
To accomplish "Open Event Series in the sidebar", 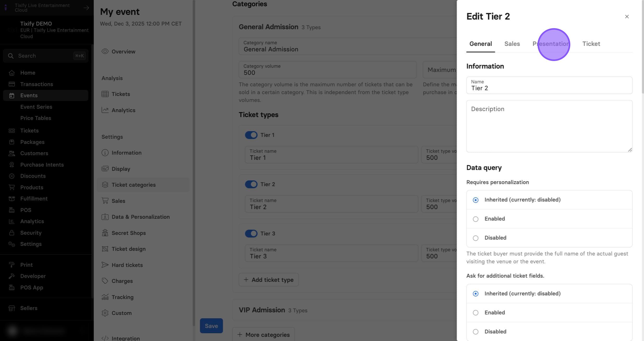I will click(x=36, y=107).
